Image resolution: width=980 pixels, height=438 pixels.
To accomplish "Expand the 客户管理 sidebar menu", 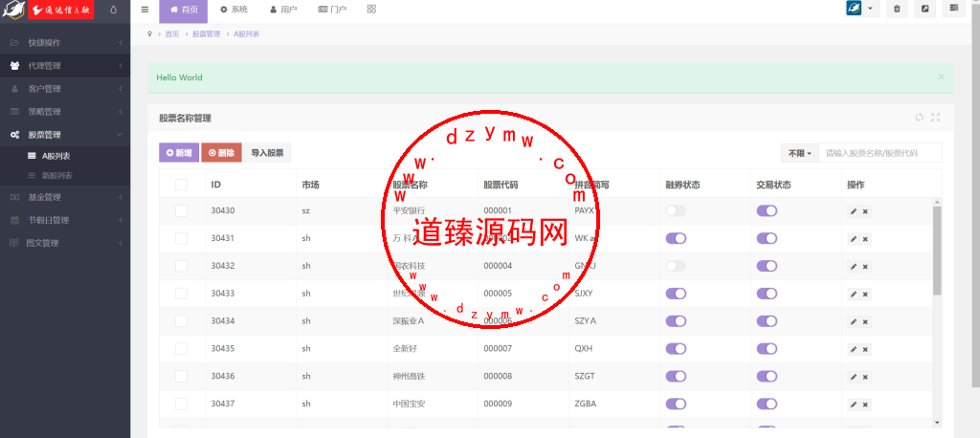I will 65,89.
